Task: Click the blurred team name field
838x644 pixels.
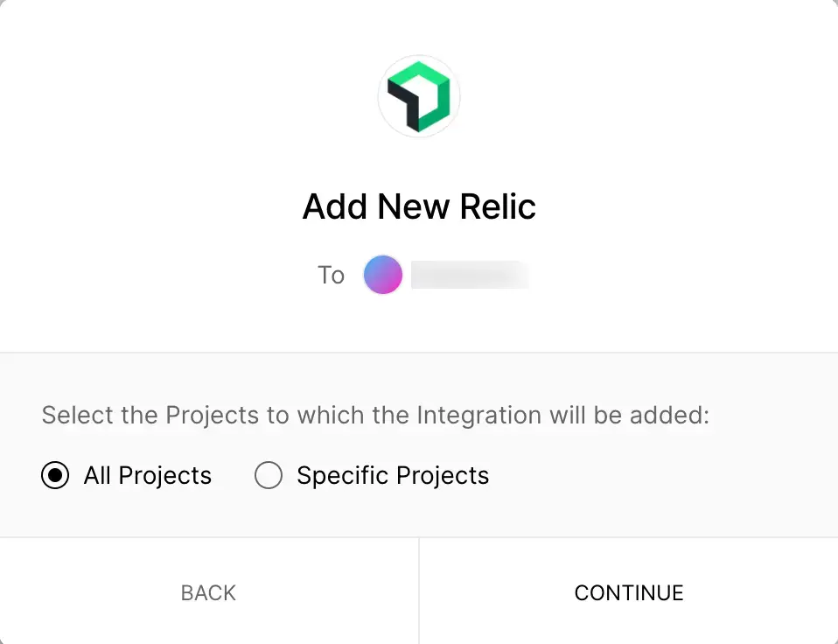Action: [x=470, y=275]
